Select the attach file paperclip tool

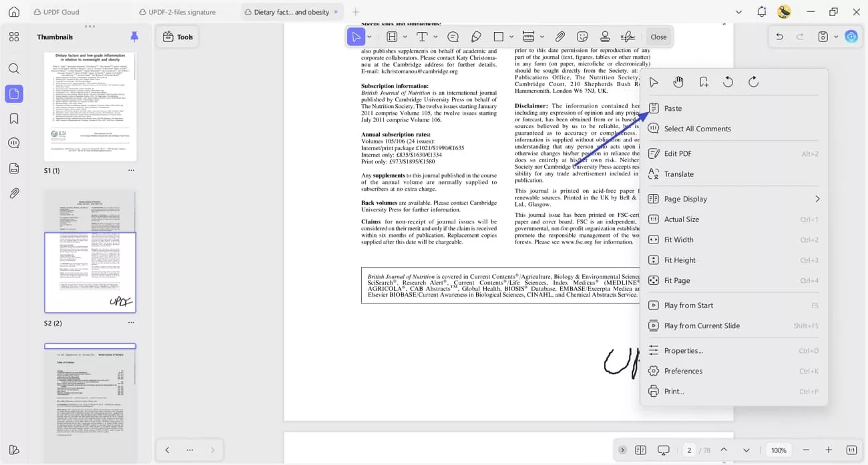coord(560,37)
